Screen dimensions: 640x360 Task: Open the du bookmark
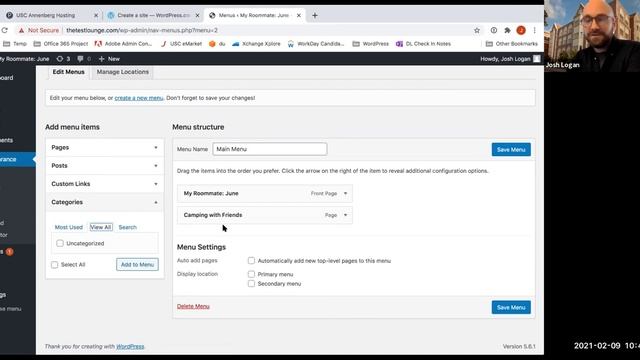(217, 44)
